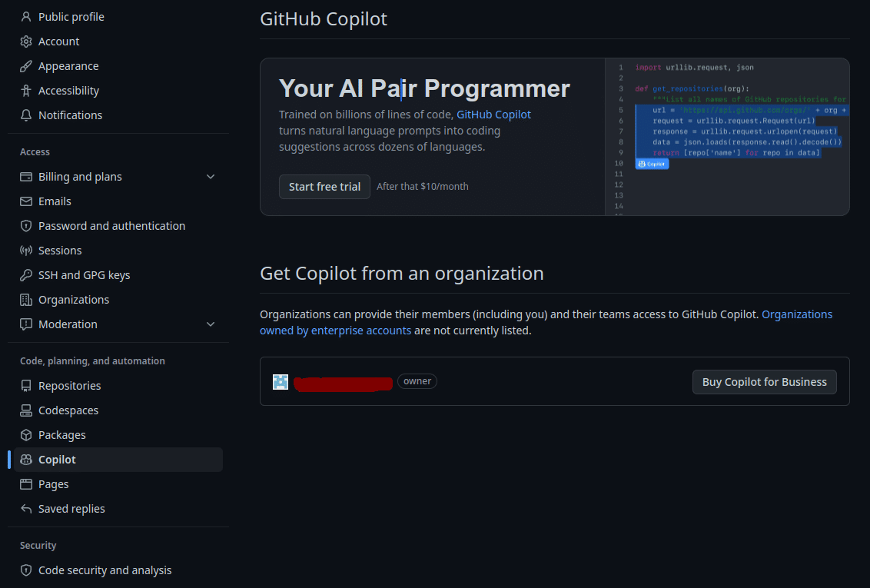The image size is (870, 588).
Task: Click the 'import urllib.request, json' code line
Action: (x=694, y=67)
